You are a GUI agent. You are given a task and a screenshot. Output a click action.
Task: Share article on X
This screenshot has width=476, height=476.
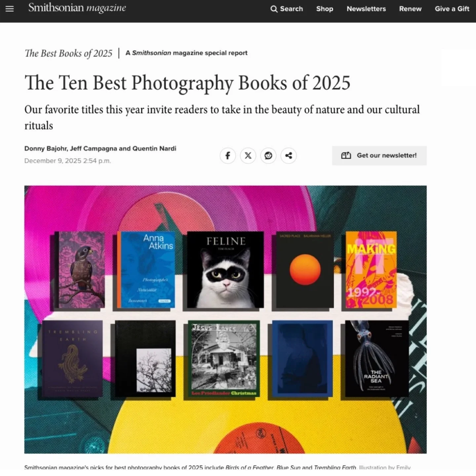(248, 155)
